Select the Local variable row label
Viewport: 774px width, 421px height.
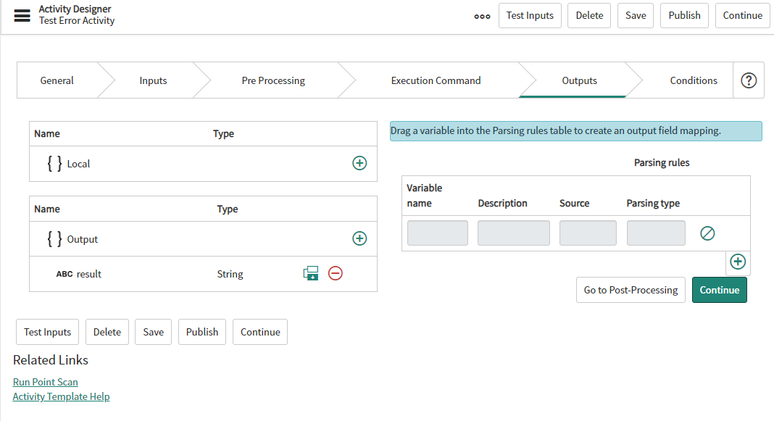coord(78,164)
